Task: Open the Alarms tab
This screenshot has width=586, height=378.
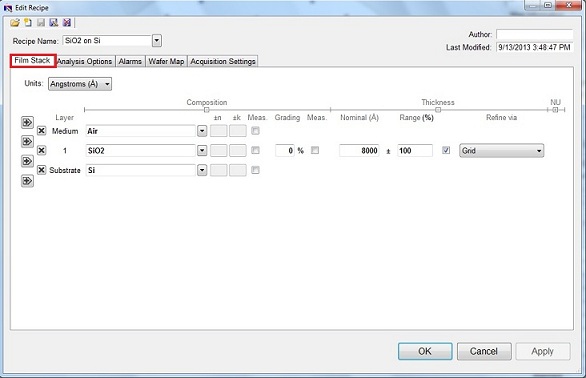Action: pyautogui.click(x=130, y=61)
